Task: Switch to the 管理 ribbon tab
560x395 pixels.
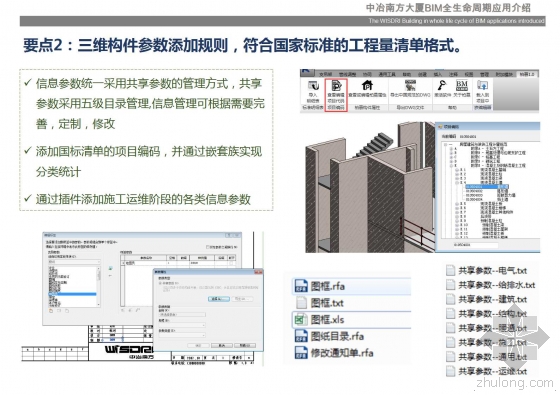Action: 484,74
